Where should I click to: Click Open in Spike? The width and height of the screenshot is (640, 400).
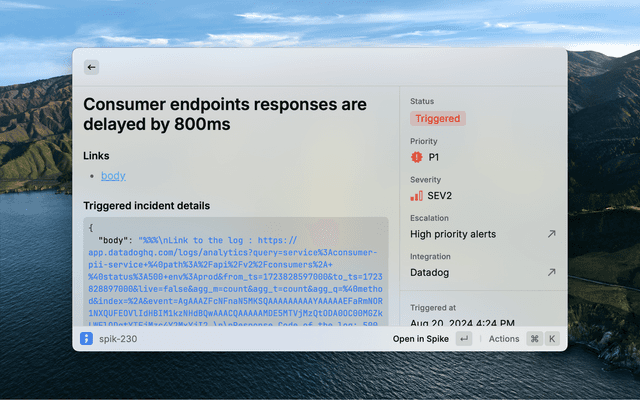click(421, 339)
